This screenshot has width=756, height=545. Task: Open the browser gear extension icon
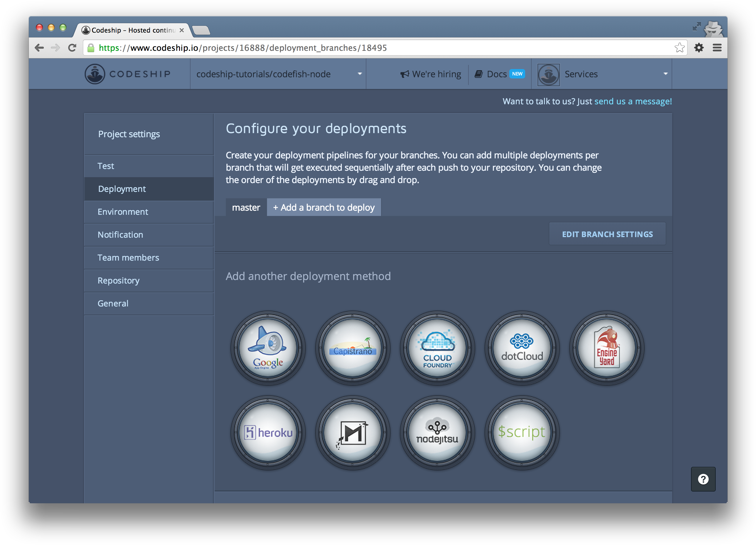pos(699,48)
